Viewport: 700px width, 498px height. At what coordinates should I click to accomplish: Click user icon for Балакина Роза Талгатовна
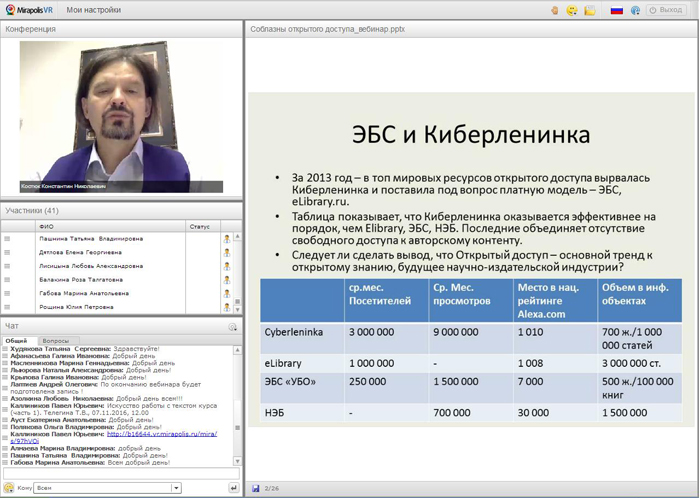(x=227, y=280)
